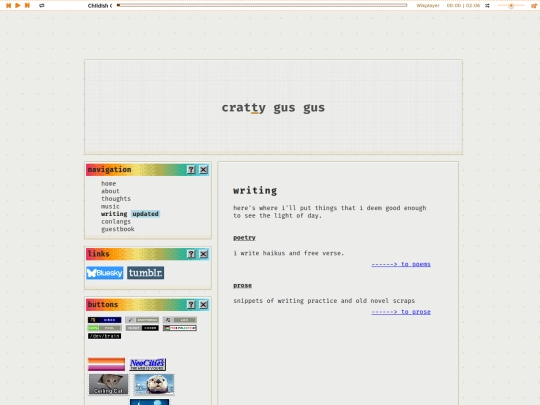Click the gray badge with music note

point(180,320)
